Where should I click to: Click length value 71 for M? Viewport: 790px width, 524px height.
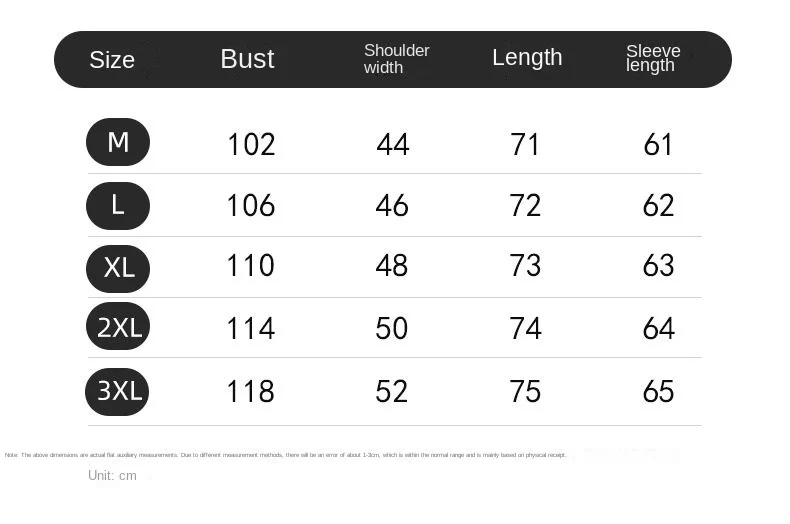pos(525,145)
